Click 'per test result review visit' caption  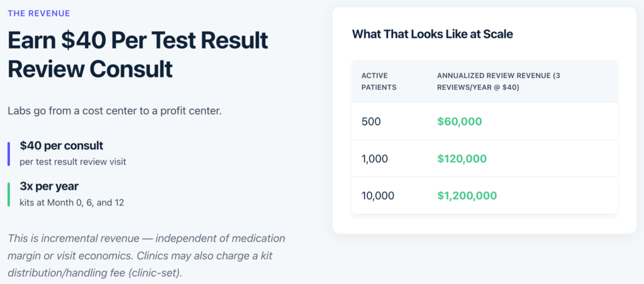(73, 161)
